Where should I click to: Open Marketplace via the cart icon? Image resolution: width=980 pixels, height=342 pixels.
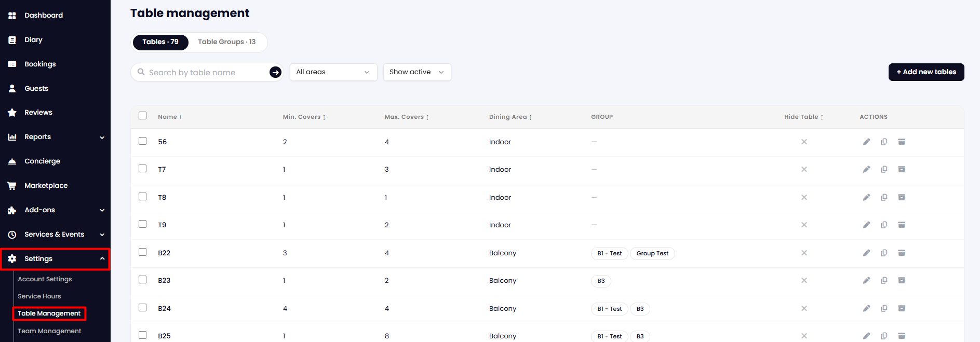[12, 185]
